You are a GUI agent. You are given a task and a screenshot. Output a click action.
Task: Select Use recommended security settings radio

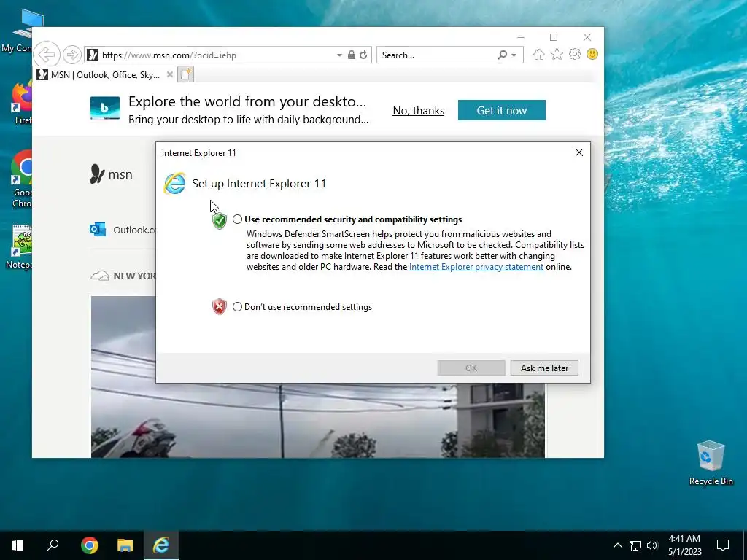237,219
